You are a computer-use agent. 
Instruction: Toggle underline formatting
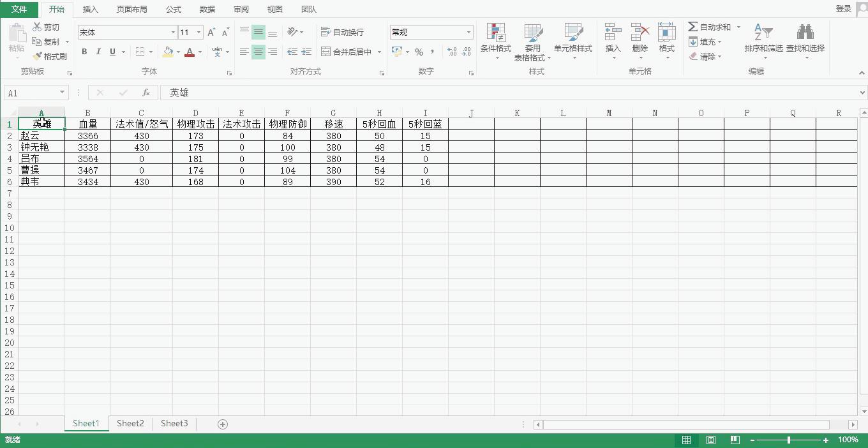(112, 52)
